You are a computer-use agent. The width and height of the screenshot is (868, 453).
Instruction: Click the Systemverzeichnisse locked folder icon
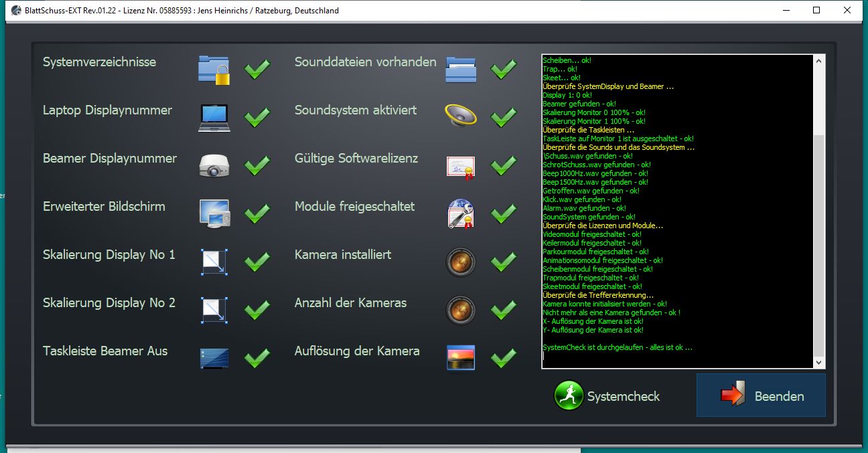[214, 69]
